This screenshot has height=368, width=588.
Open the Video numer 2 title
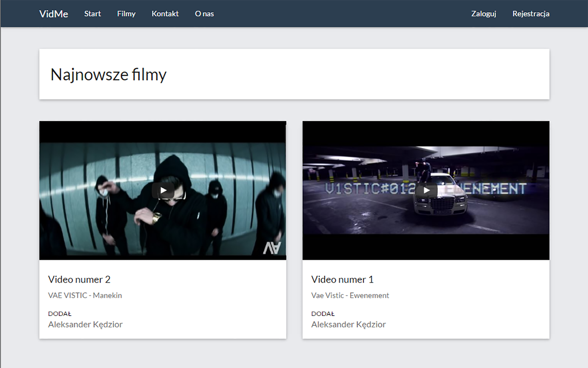(x=79, y=279)
